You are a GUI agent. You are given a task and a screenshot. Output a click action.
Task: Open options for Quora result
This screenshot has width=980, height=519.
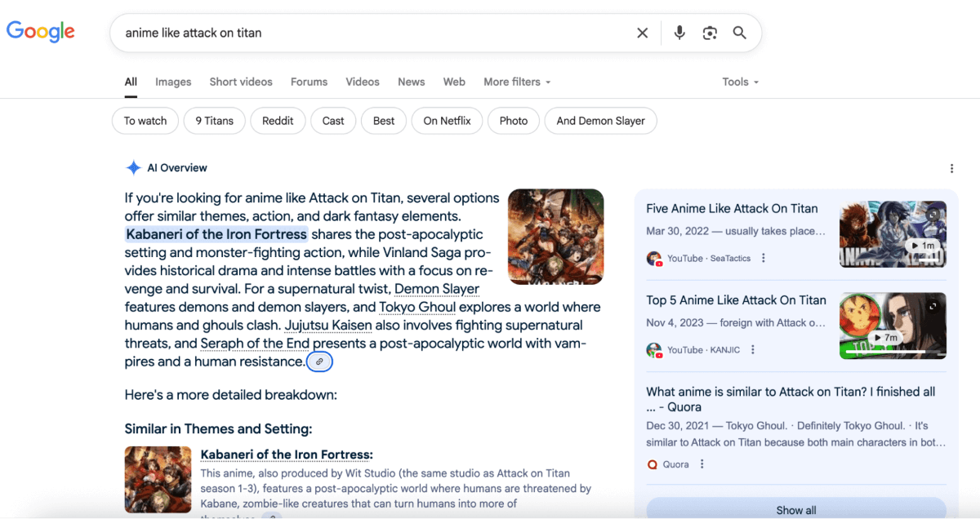click(702, 464)
